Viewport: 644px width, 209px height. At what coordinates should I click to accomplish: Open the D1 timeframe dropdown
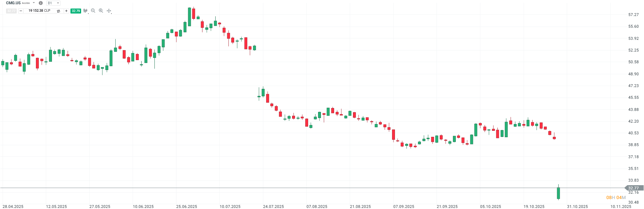point(53,3)
